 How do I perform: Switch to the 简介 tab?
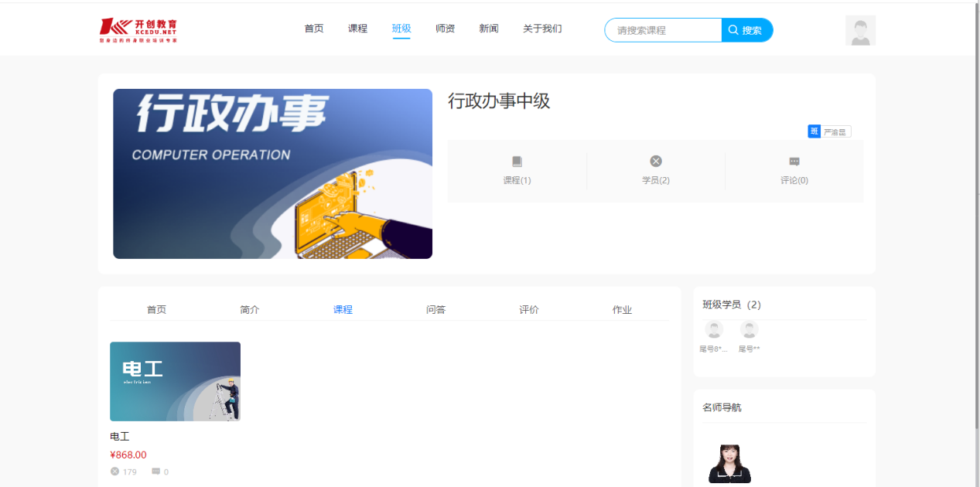(x=250, y=310)
